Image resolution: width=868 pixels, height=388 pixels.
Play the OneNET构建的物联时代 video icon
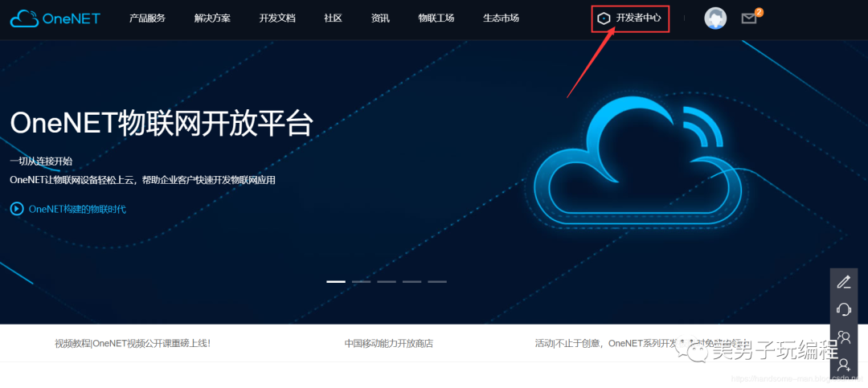[x=17, y=209]
